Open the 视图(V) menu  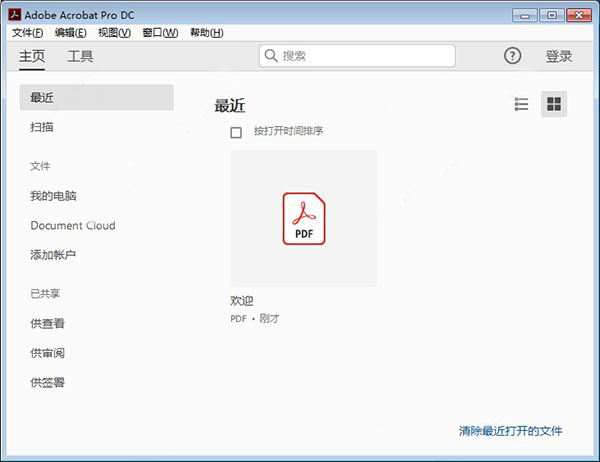point(114,33)
